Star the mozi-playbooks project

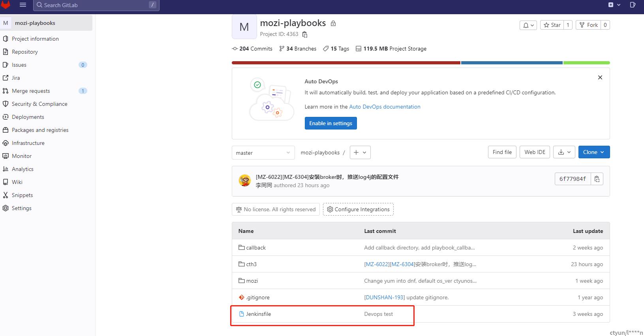point(552,25)
